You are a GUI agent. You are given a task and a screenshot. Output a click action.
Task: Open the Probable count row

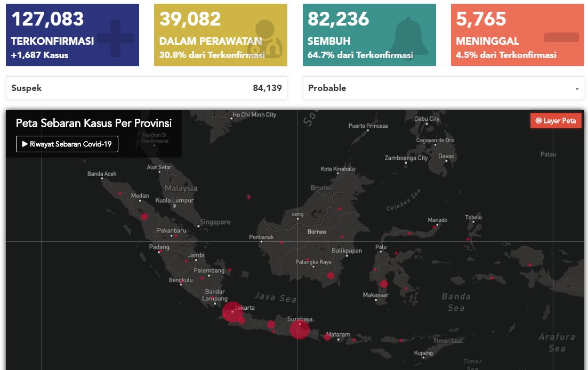(443, 88)
